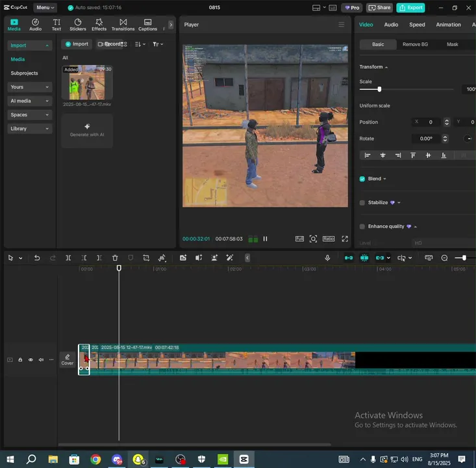Enable the Enhance quality checkbox
Viewport: 476px width, 468px height.
[362, 226]
